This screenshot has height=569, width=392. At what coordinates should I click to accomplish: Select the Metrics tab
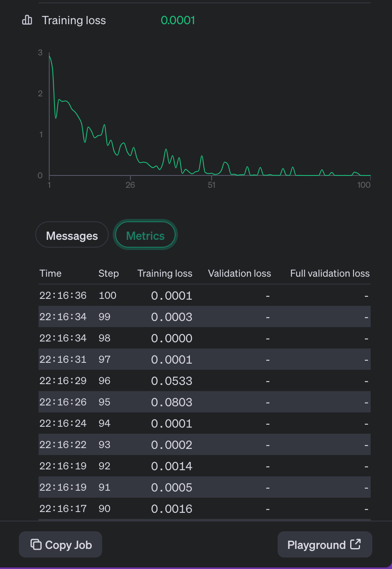pos(145,235)
